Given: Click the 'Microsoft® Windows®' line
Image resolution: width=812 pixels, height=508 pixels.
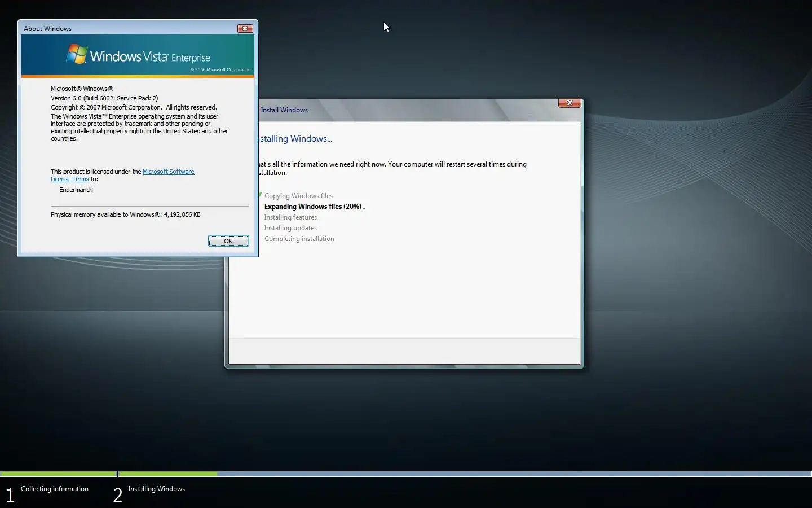Looking at the screenshot, I should coord(82,89).
